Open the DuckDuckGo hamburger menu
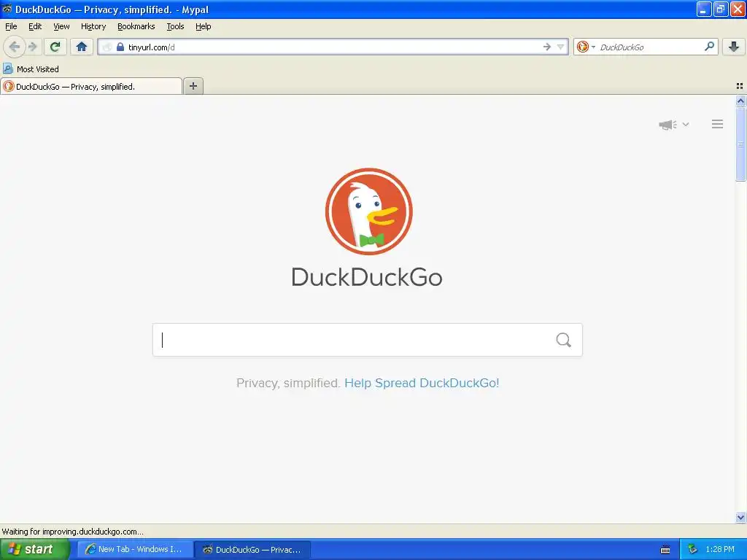The height and width of the screenshot is (560, 747). [x=718, y=124]
